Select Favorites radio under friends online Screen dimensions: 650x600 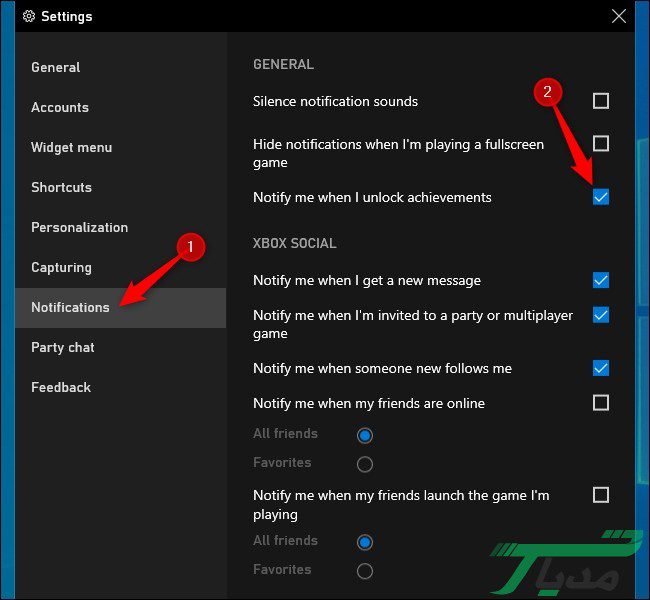tap(365, 464)
